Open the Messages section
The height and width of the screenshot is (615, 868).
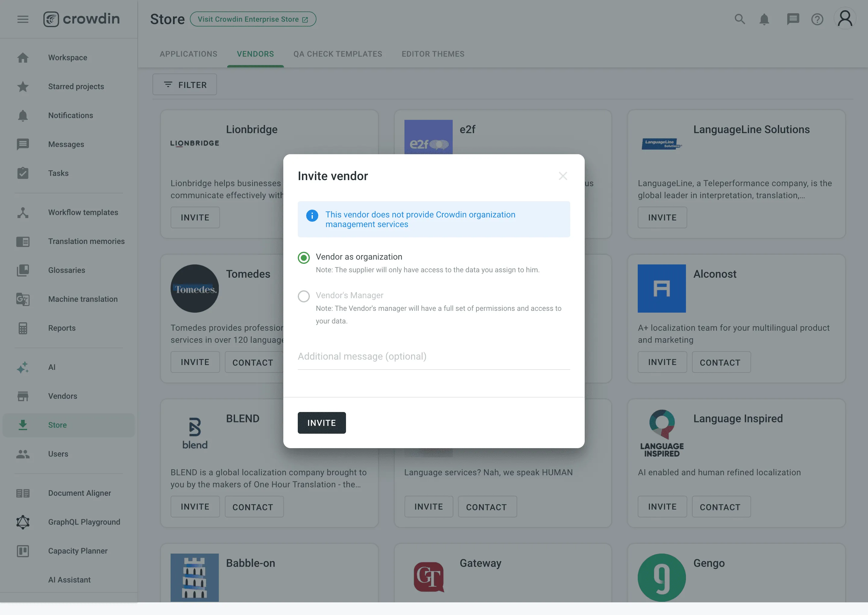pyautogui.click(x=66, y=144)
